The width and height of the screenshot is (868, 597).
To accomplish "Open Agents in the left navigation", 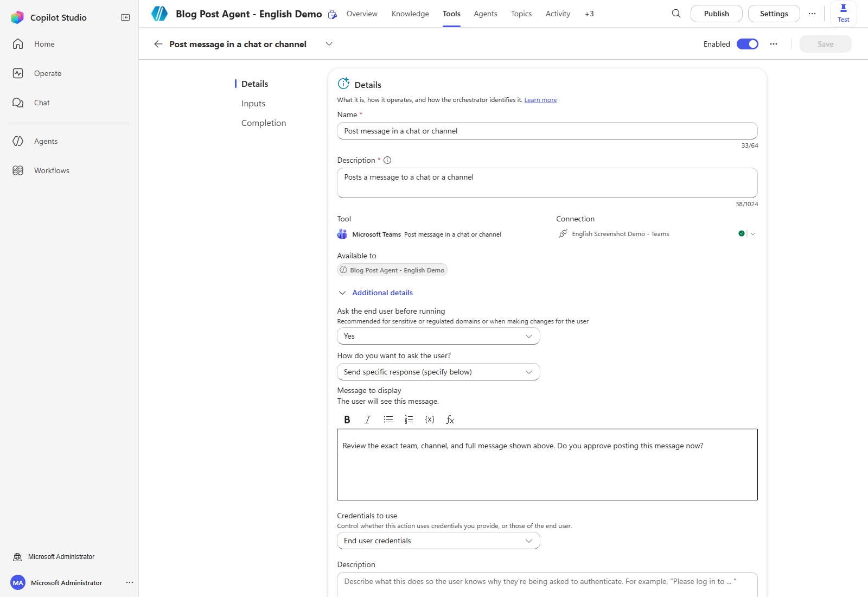I will click(x=46, y=141).
